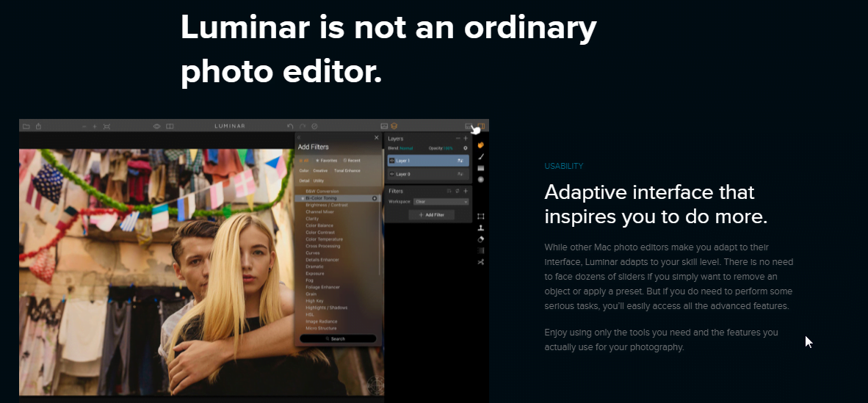Screen dimensions: 868x403
Task: Choose the Clarity filter
Action: 312,219
